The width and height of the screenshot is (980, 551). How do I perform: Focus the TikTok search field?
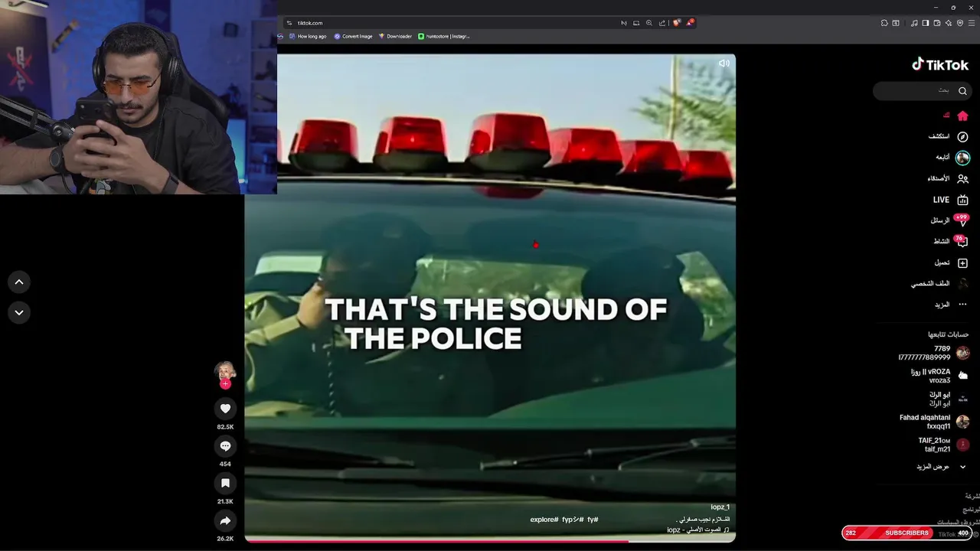(923, 91)
